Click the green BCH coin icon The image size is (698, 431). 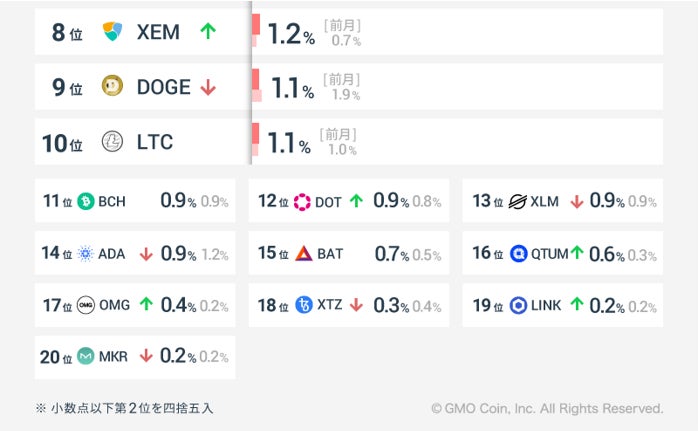86,201
